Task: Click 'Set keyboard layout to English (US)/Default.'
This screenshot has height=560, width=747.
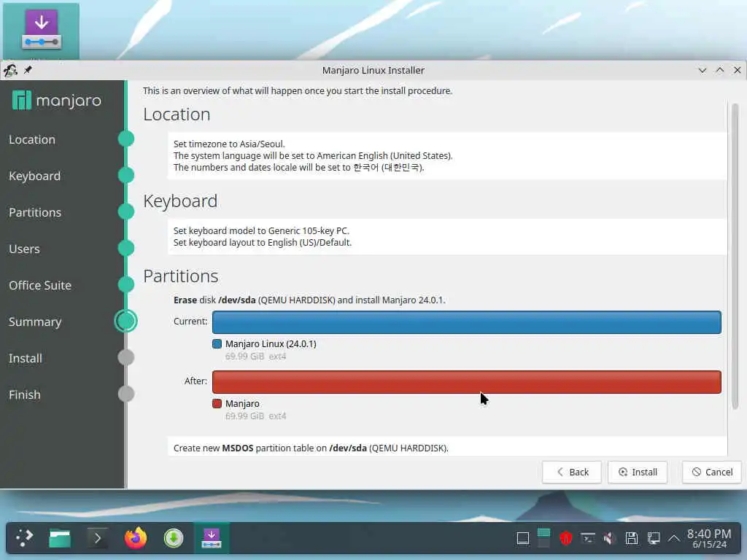Action: pos(263,242)
